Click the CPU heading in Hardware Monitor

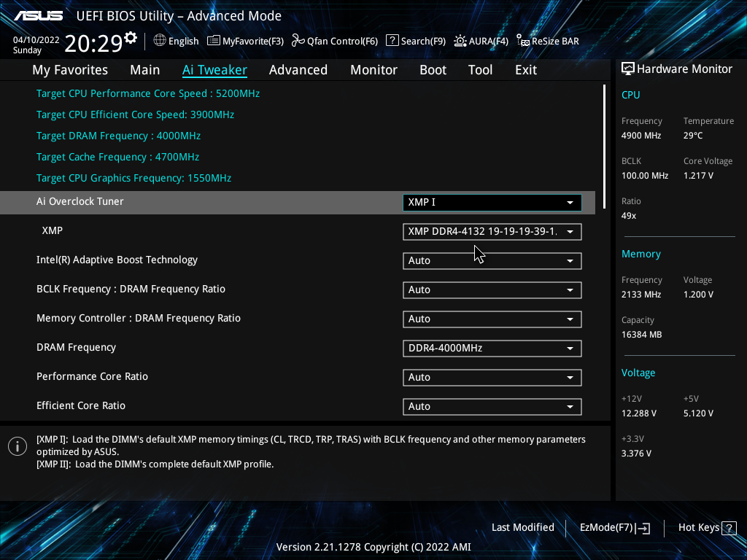(631, 95)
